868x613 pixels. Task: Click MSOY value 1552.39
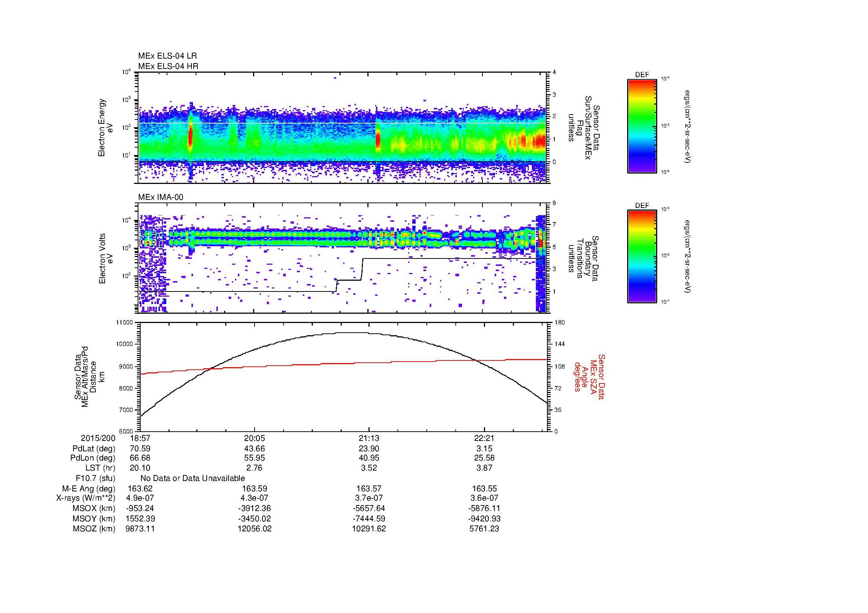(x=140, y=518)
